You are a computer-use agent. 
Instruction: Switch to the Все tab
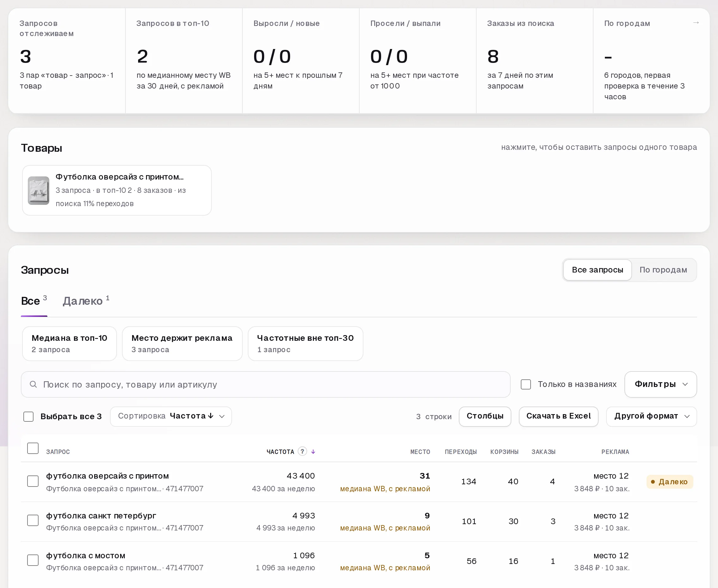(34, 301)
